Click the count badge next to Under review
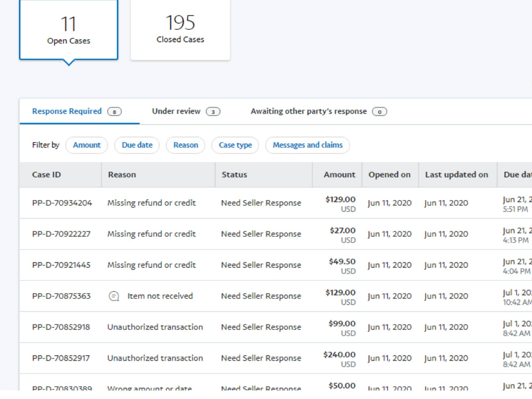Screen dimensions: 532x399 click(x=213, y=112)
